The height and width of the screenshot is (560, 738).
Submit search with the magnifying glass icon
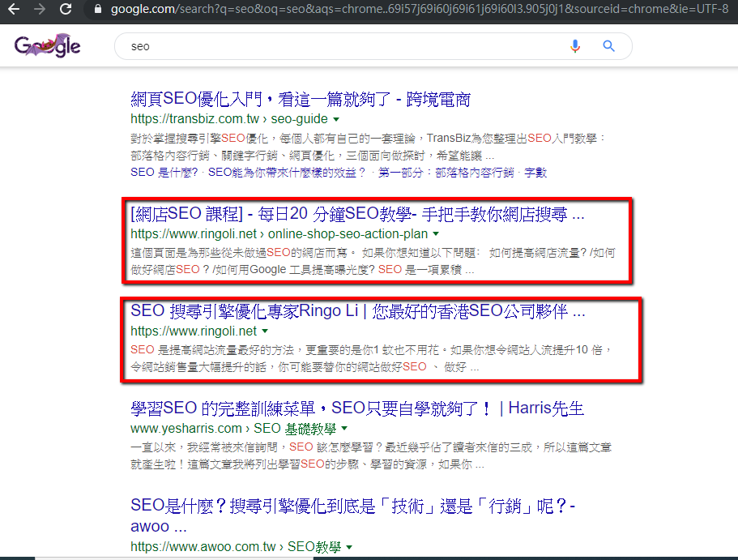[609, 46]
